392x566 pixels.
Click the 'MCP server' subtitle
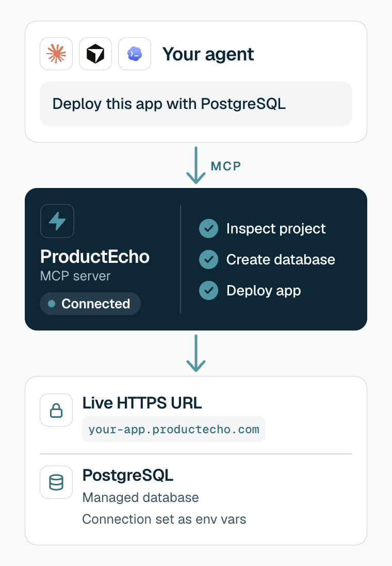coord(75,276)
